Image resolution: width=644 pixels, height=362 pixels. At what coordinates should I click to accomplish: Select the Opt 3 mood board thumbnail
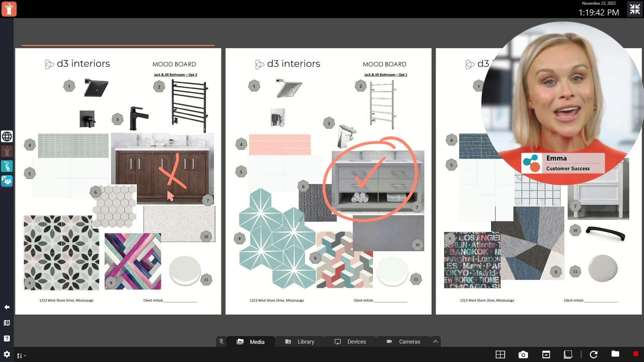point(118,181)
